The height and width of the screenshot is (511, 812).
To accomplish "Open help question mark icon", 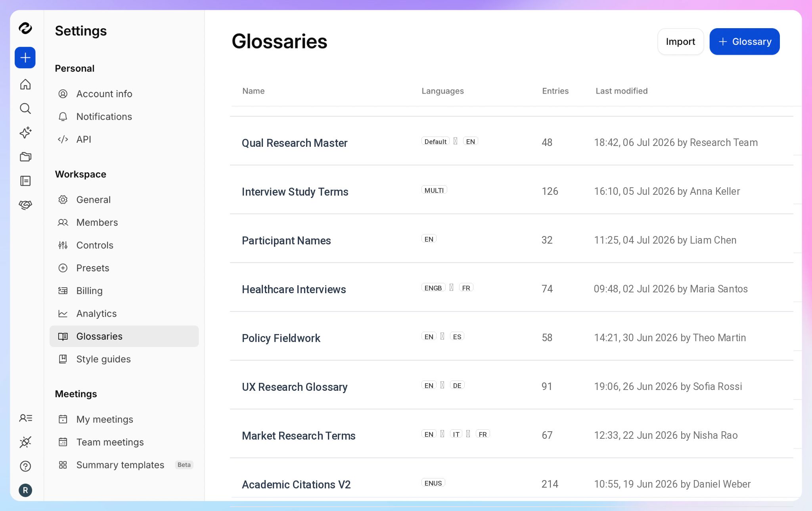I will pyautogui.click(x=25, y=466).
